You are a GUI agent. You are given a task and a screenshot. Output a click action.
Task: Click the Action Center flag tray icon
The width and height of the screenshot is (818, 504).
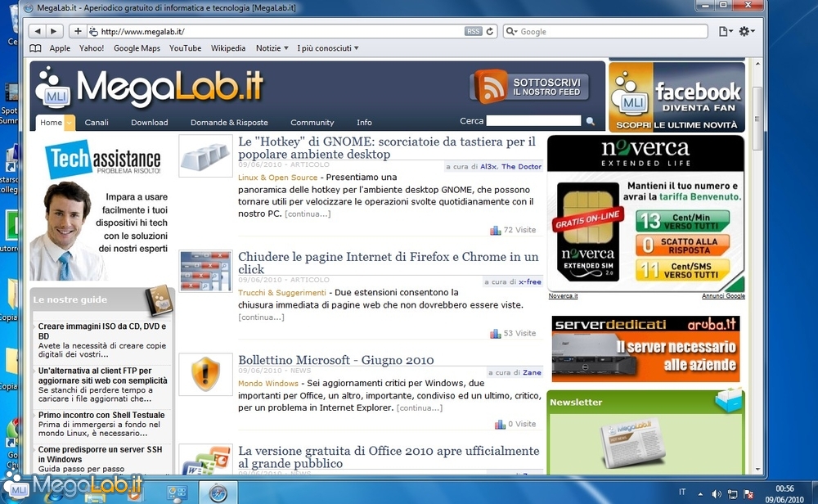pos(748,493)
